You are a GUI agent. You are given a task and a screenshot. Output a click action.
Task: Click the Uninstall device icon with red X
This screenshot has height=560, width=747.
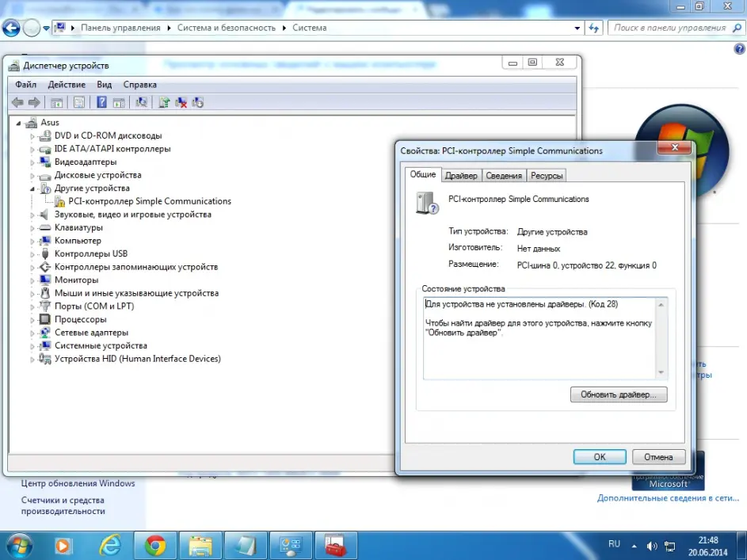click(181, 102)
